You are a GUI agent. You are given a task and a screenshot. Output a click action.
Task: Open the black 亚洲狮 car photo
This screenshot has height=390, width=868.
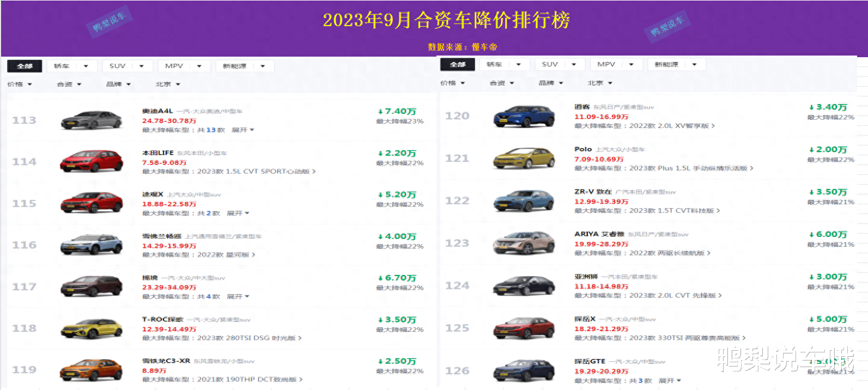pos(524,286)
